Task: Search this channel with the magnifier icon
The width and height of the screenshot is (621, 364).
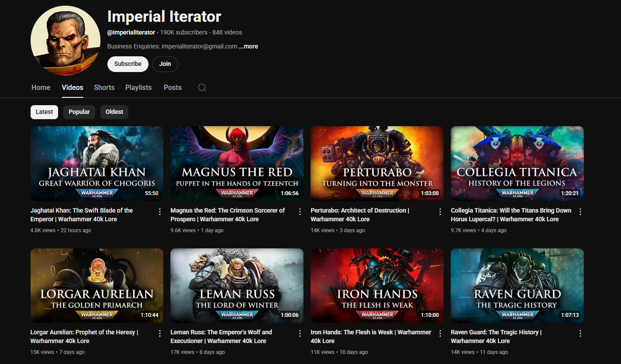Action: click(202, 88)
